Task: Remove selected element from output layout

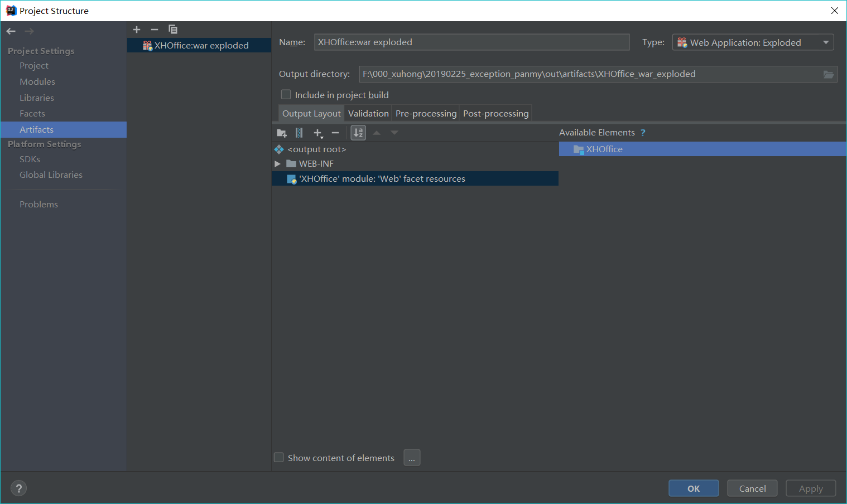Action: [x=335, y=133]
